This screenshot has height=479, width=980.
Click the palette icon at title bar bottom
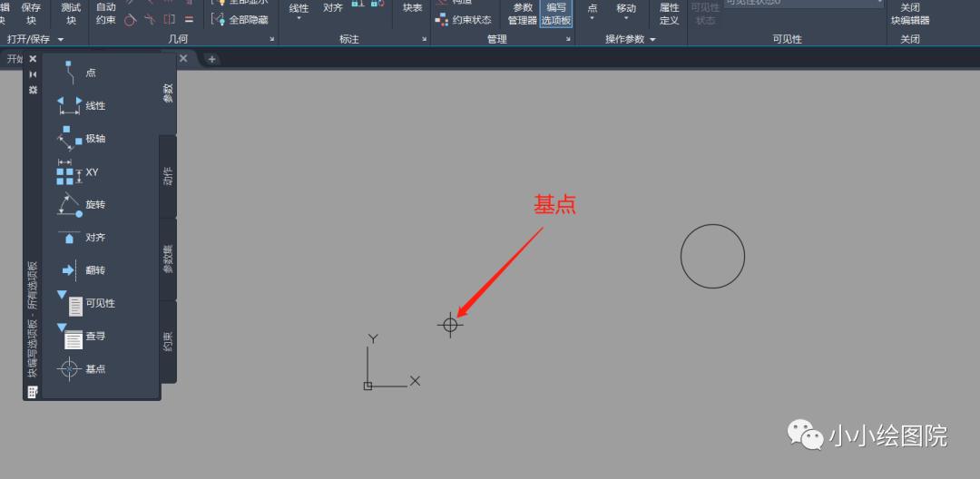pos(33,392)
